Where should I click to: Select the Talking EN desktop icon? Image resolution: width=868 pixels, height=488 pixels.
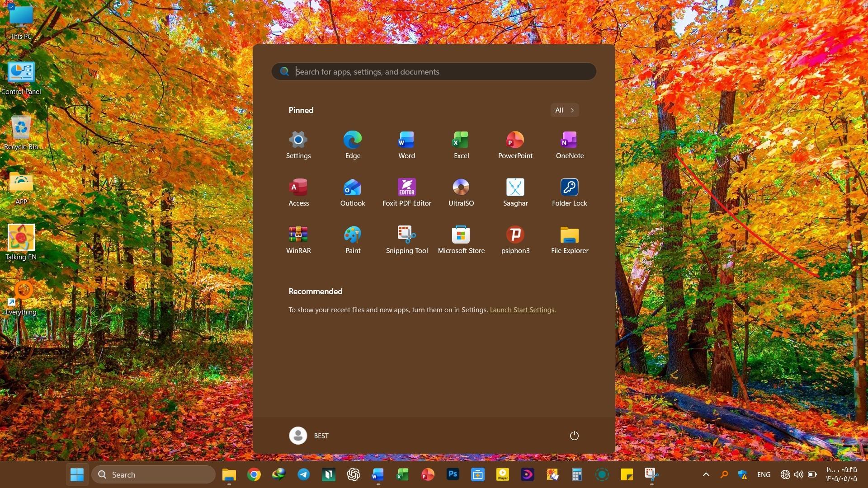[x=21, y=243]
